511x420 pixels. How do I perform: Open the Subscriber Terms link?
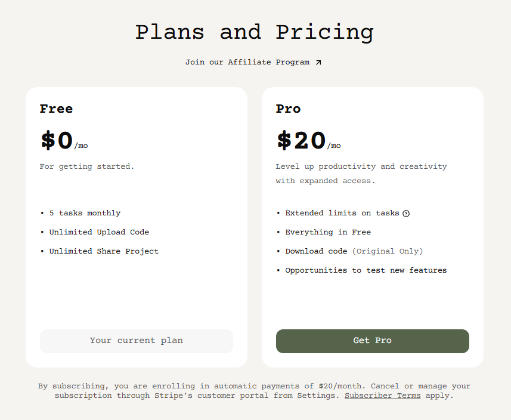(x=382, y=396)
